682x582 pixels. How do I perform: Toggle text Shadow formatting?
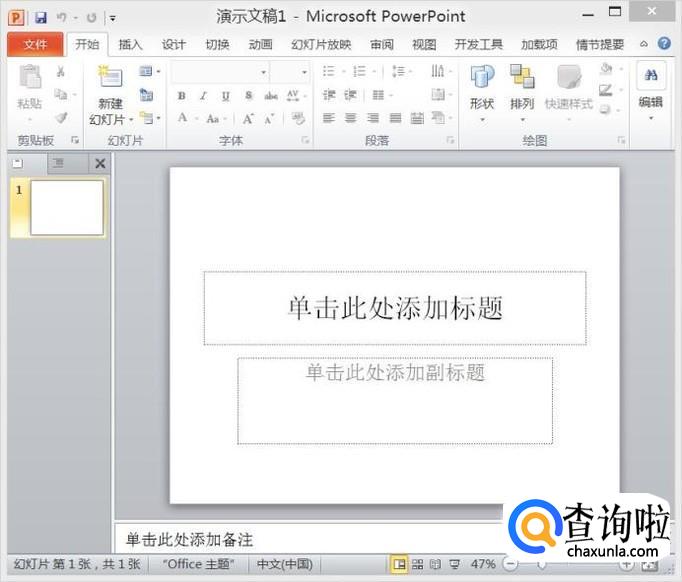(x=248, y=96)
